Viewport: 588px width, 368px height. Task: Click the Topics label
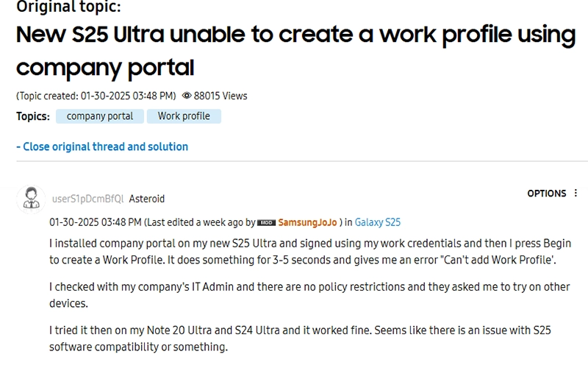coord(33,116)
